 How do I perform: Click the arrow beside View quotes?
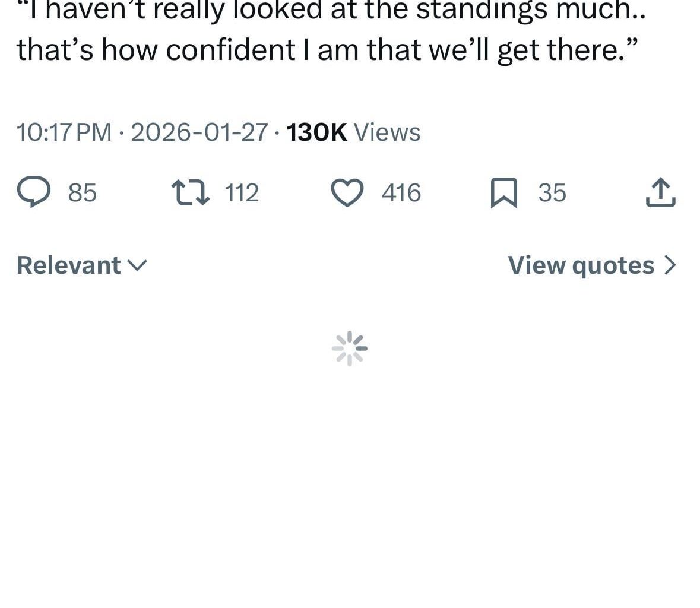click(670, 265)
